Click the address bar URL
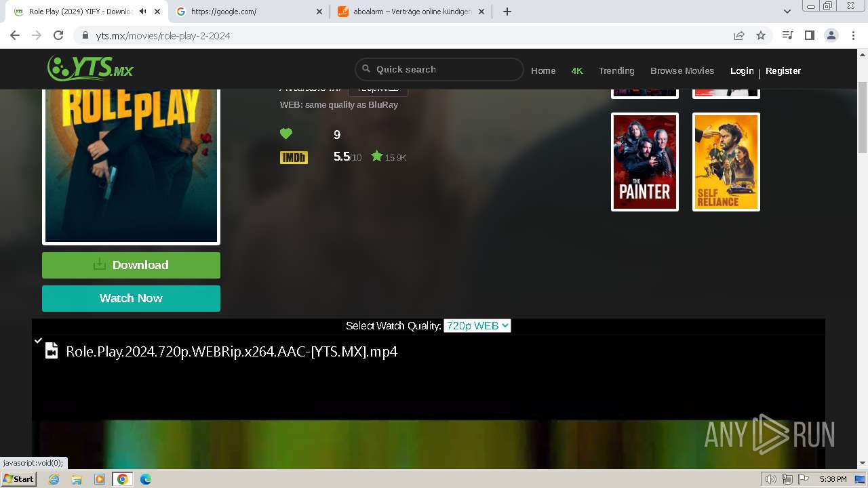This screenshot has height=488, width=868. 163,36
